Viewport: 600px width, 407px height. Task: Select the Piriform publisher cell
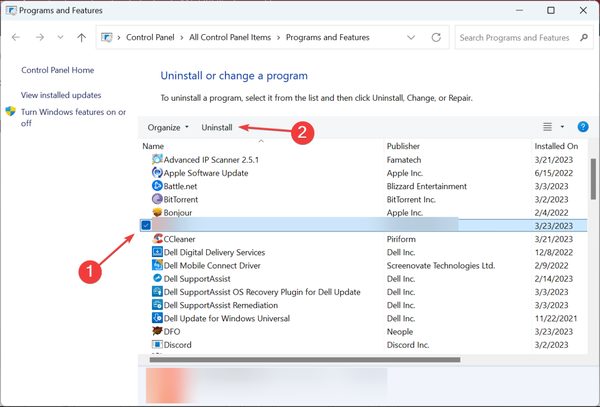pos(401,239)
